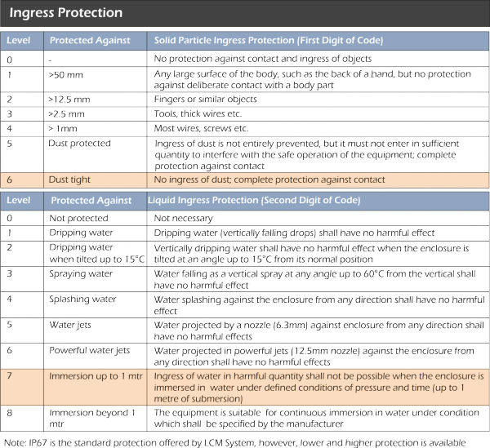Click the Ingress Protection title bar
The image size is (490, 448).
coord(245,14)
